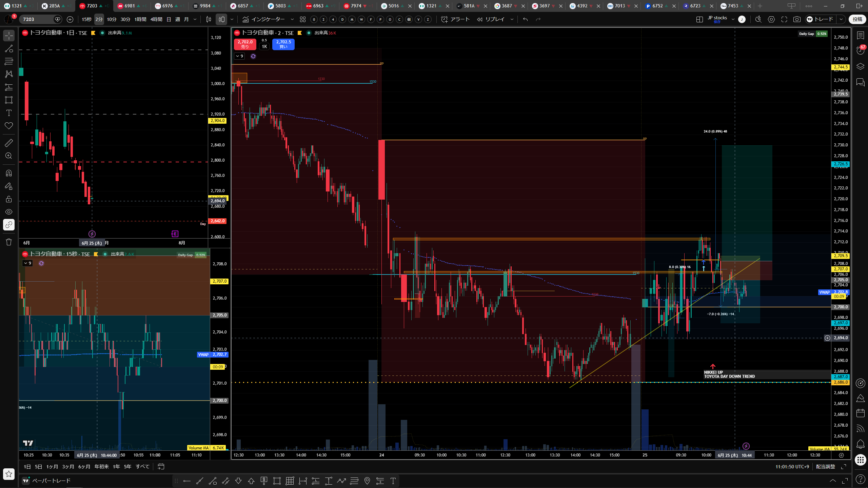Click the 7203 symbol search field
868x488 pixels.
click(37, 19)
